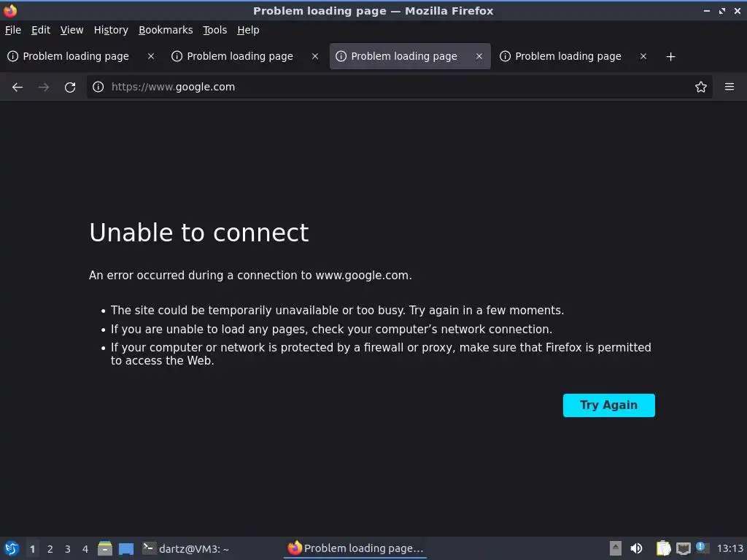The width and height of the screenshot is (747, 560).
Task: Open the Firefox application hamburger menu
Action: click(729, 87)
